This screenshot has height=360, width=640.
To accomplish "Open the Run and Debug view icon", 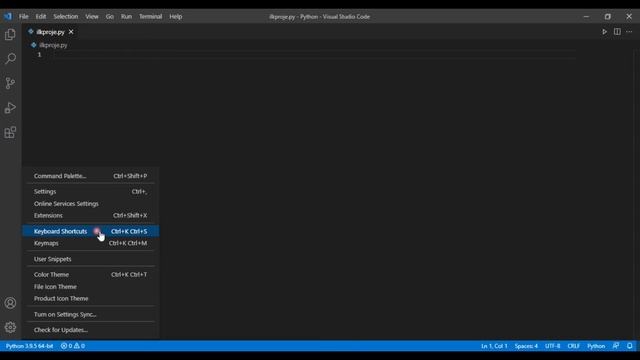I will (x=10, y=108).
